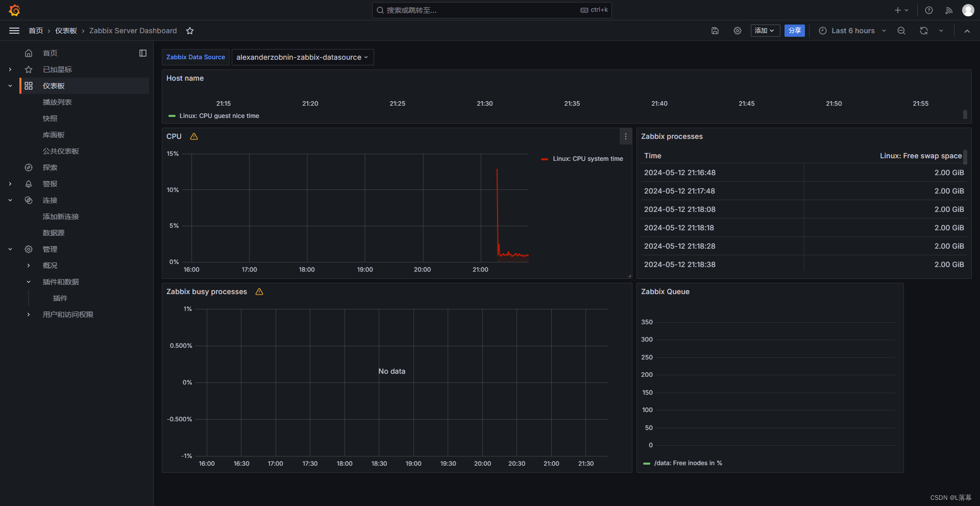Click the 分享 share button

(795, 31)
